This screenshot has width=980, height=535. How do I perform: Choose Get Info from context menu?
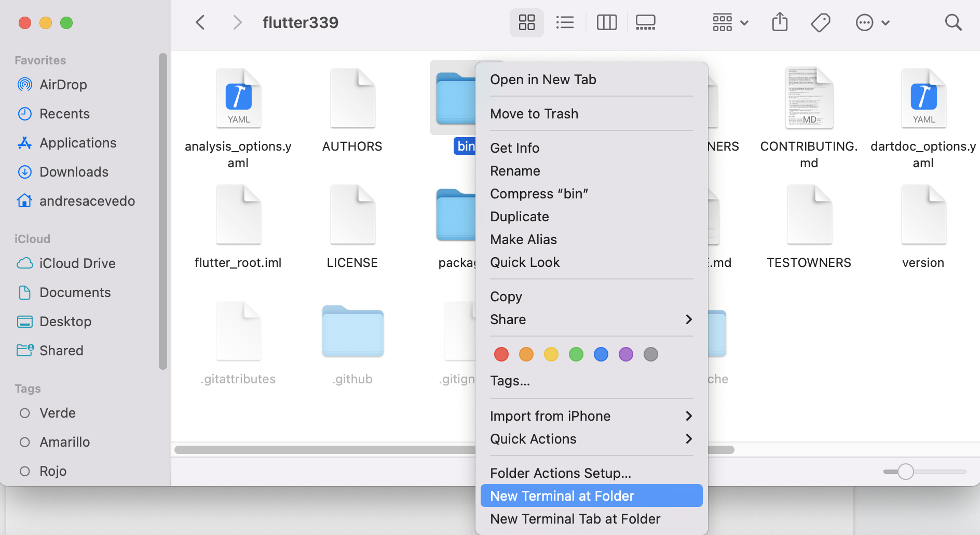click(592, 148)
